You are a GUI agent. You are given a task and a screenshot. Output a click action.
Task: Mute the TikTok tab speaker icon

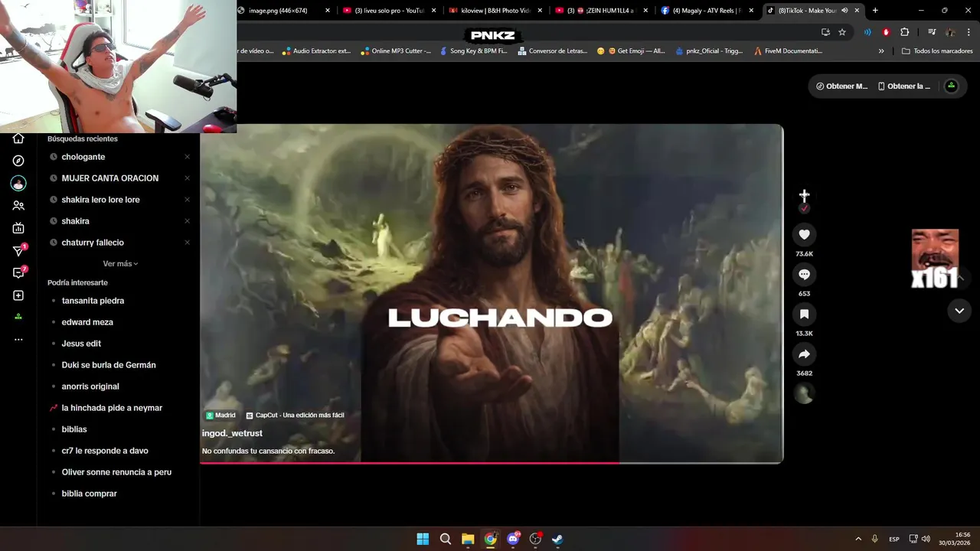pos(844,11)
